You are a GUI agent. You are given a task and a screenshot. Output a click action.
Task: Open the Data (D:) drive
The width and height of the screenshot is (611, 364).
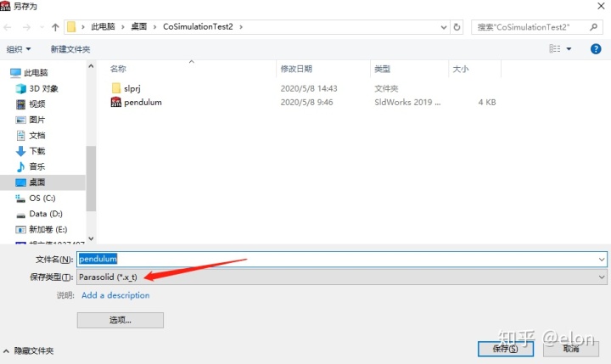(x=45, y=214)
